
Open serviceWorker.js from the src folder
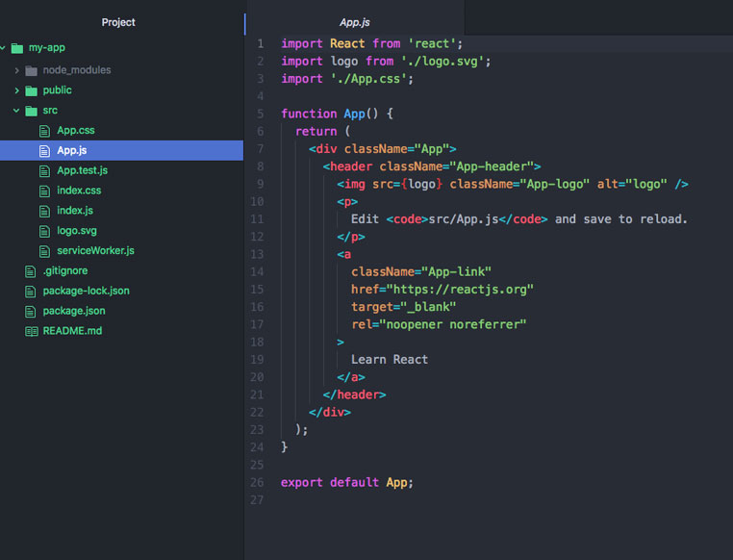pyautogui.click(x=95, y=250)
